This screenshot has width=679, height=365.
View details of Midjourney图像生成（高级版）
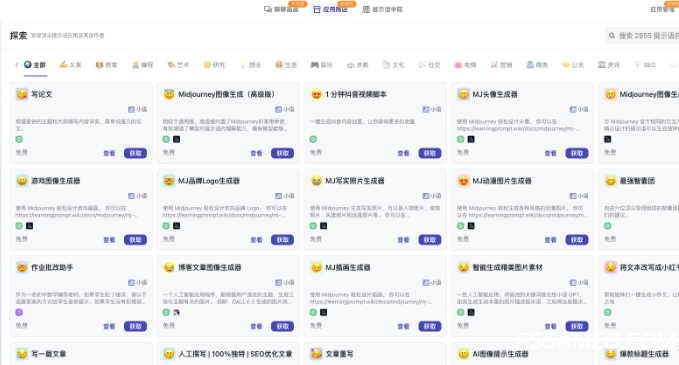(256, 153)
